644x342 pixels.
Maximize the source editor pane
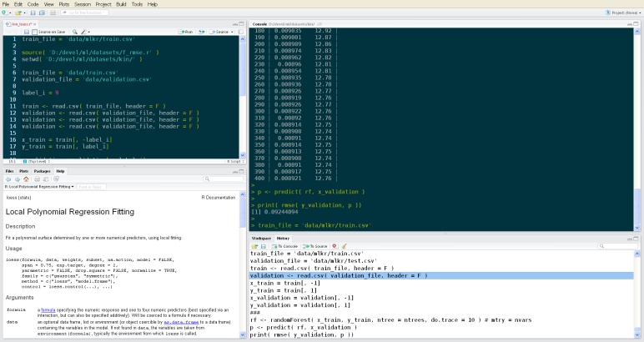(242, 24)
